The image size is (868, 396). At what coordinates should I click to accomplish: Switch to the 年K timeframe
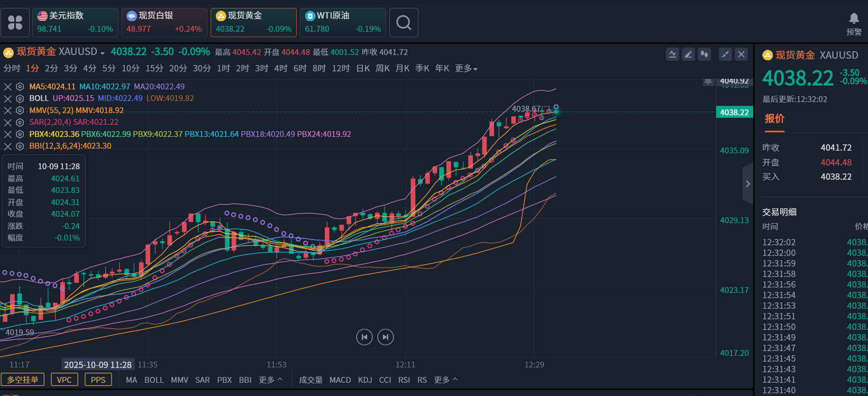point(442,69)
